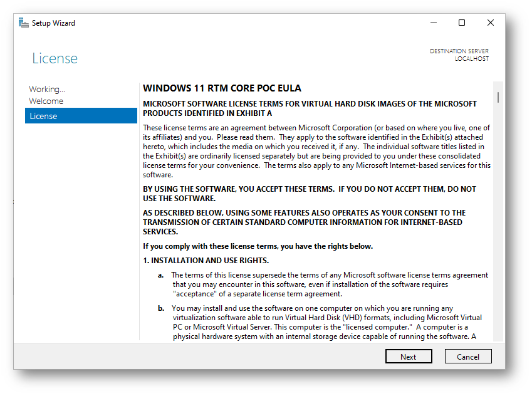Viewport: 532px width, 396px height.
Task: Click the 'BY USING THE SOFTWARE' paragraph
Action: click(x=310, y=194)
